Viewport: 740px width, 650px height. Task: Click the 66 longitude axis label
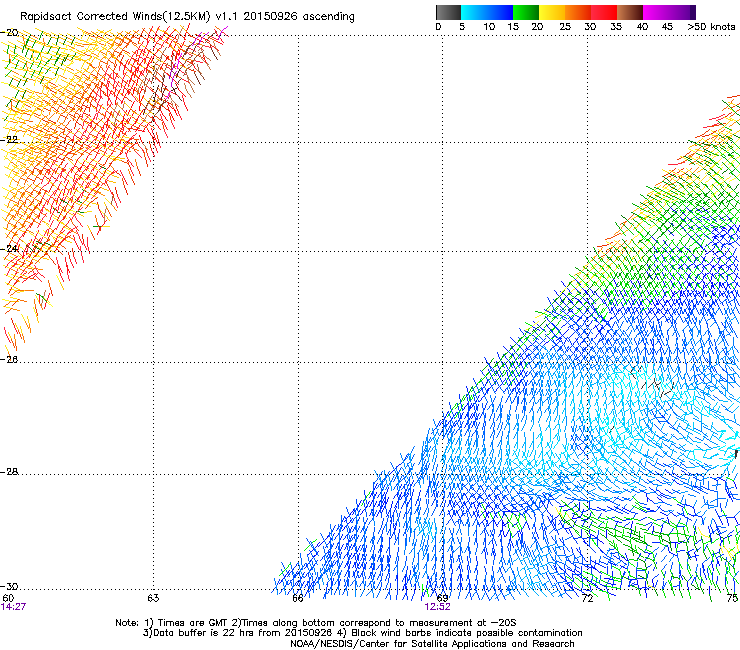point(298,598)
